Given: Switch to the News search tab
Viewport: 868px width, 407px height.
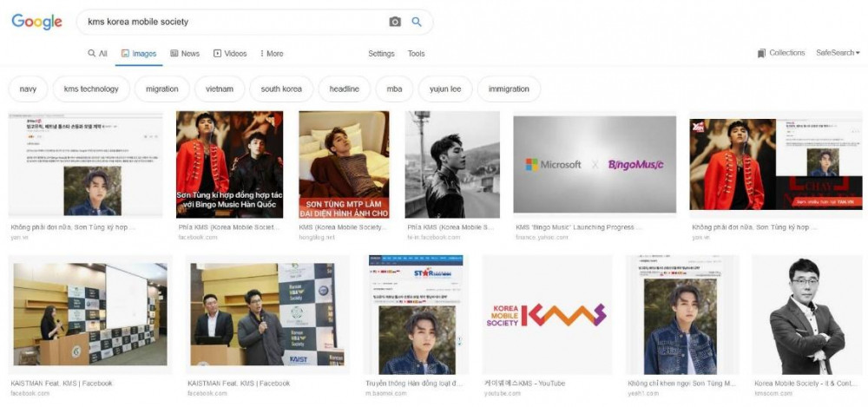Looking at the screenshot, I should 185,54.
